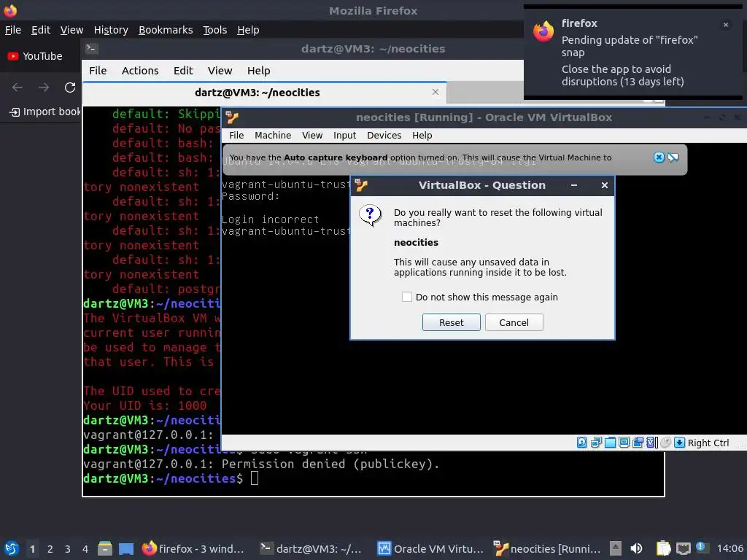The width and height of the screenshot is (747, 560).
Task: Click the update notifier icon in tray
Action: point(703,548)
